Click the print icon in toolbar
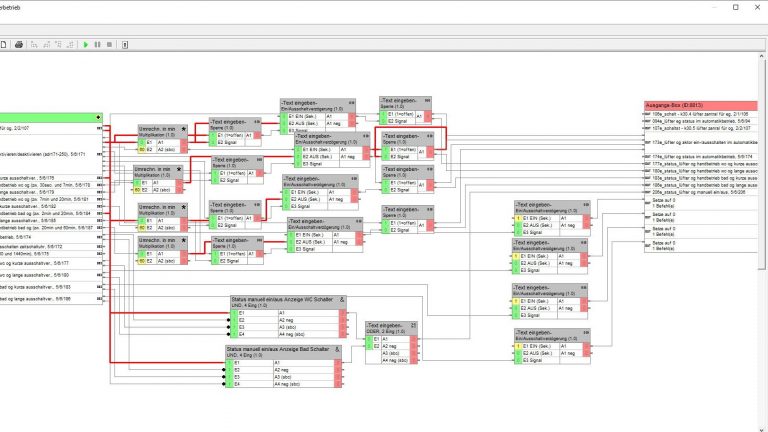Image resolution: width=768 pixels, height=432 pixels. click(18, 45)
